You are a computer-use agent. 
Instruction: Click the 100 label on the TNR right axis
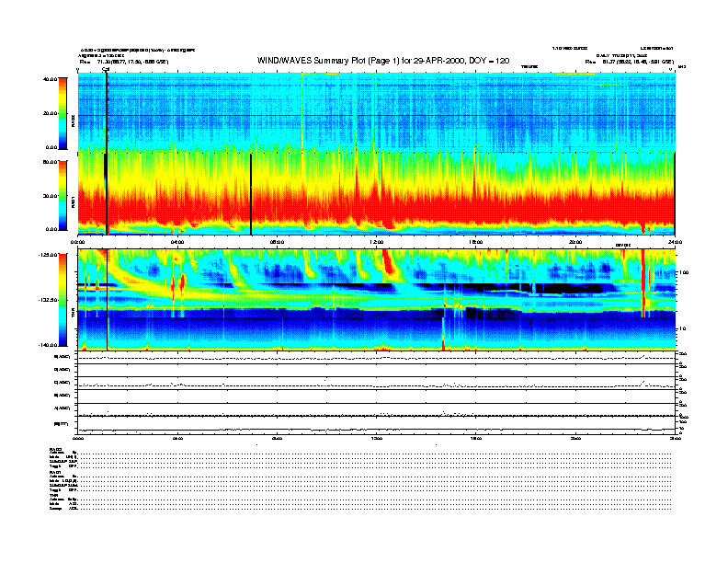tap(683, 272)
